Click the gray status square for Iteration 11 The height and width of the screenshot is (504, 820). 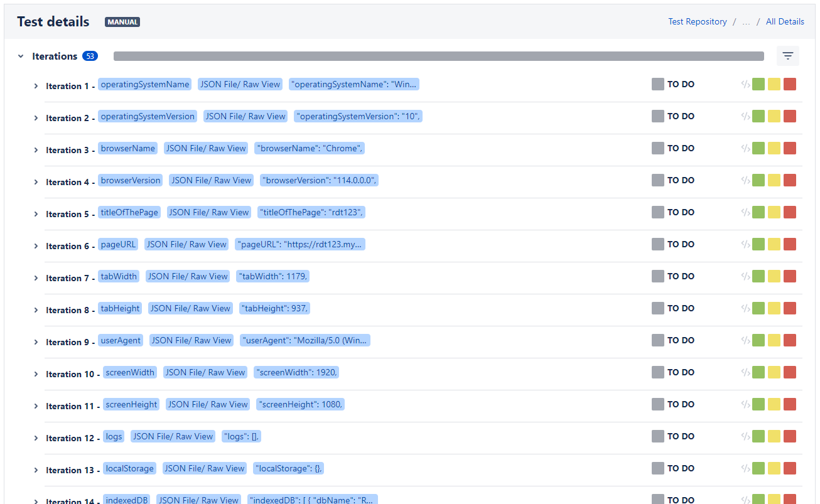[x=657, y=404]
